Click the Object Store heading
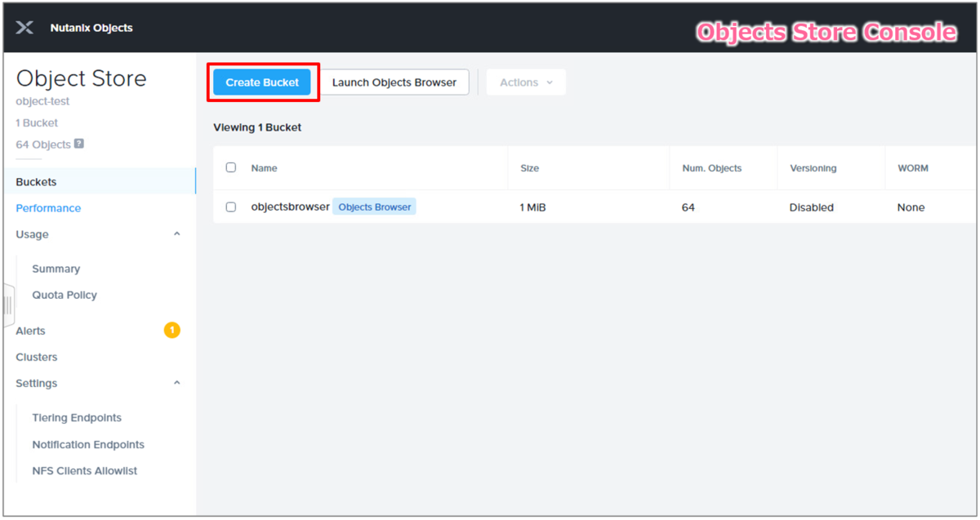Screen dimensions: 980x520 coord(82,78)
